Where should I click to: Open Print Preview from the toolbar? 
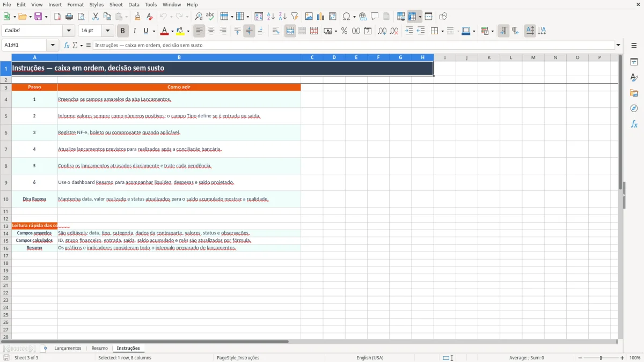pos(81,17)
